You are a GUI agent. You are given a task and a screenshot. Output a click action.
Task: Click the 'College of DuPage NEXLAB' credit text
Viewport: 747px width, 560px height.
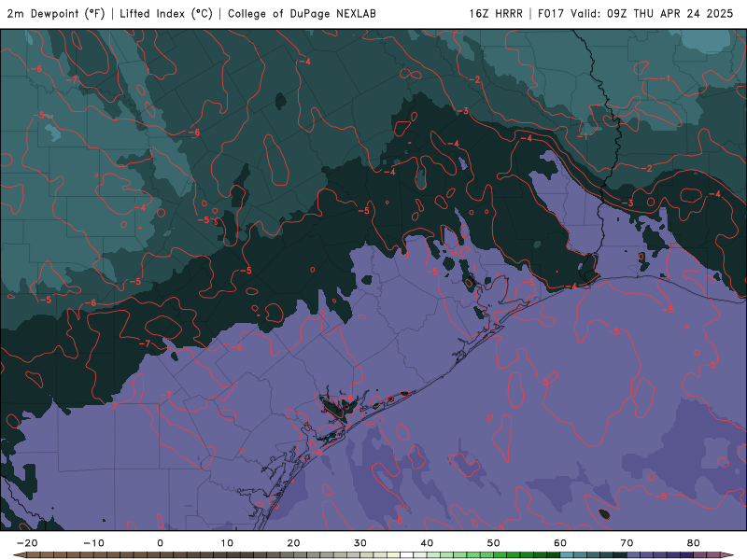point(302,13)
